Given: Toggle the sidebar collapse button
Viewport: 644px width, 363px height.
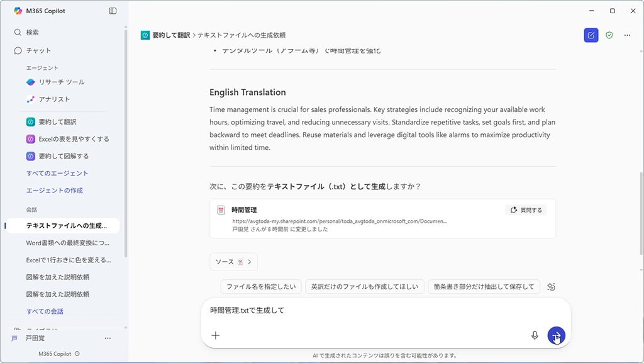Looking at the screenshot, I should 113,11.
